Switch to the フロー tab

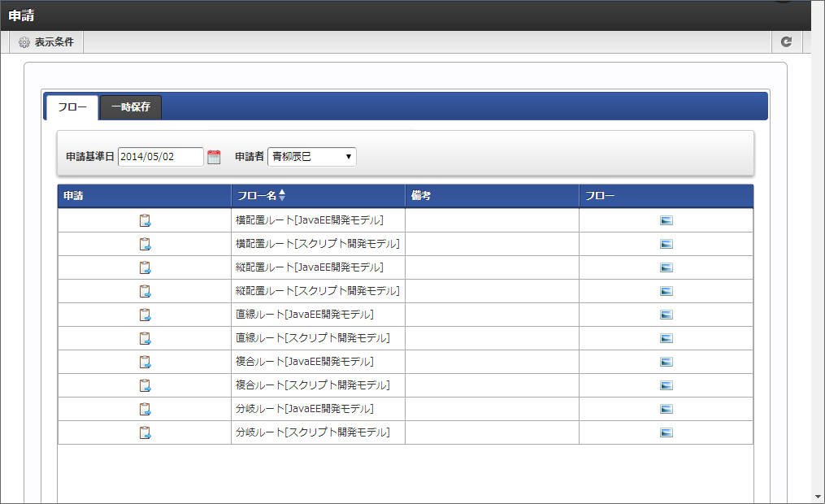pyautogui.click(x=72, y=107)
